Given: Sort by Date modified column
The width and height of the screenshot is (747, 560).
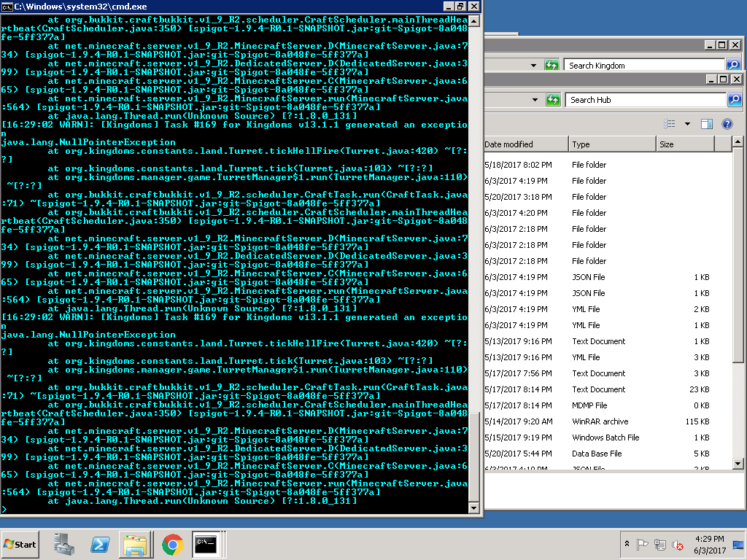Looking at the screenshot, I should click(x=526, y=144).
